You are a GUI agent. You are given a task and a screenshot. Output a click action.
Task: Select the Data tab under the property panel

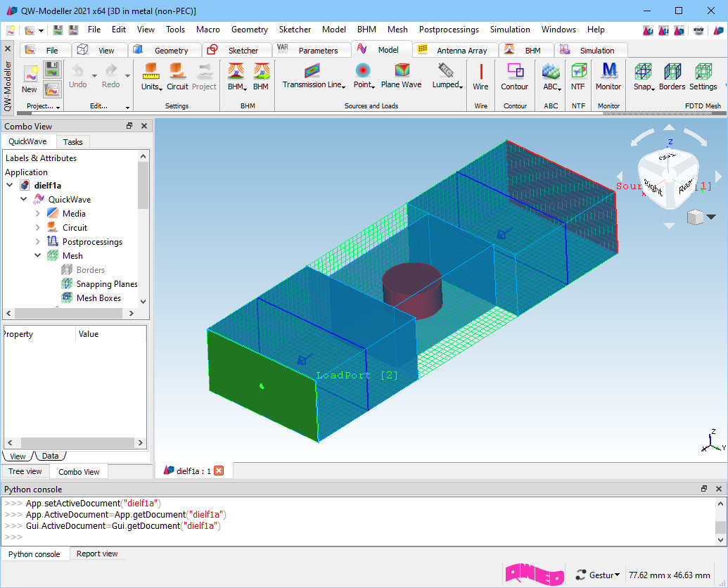50,456
